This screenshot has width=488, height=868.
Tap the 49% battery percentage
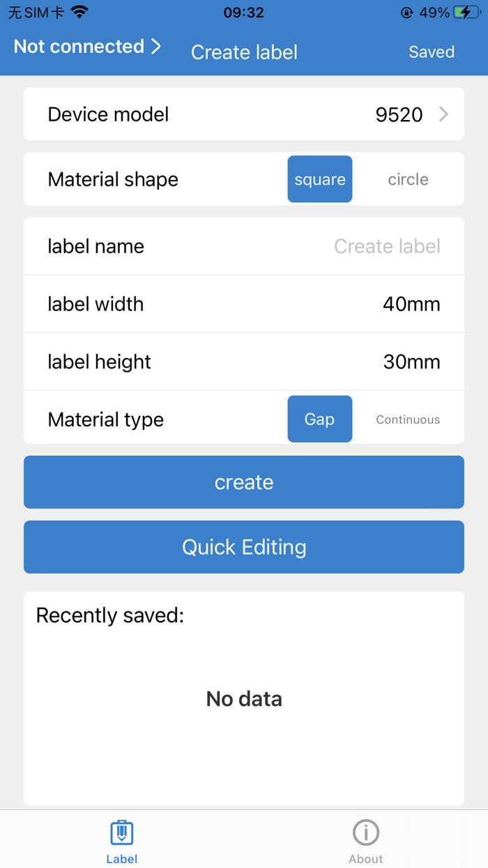pyautogui.click(x=434, y=12)
